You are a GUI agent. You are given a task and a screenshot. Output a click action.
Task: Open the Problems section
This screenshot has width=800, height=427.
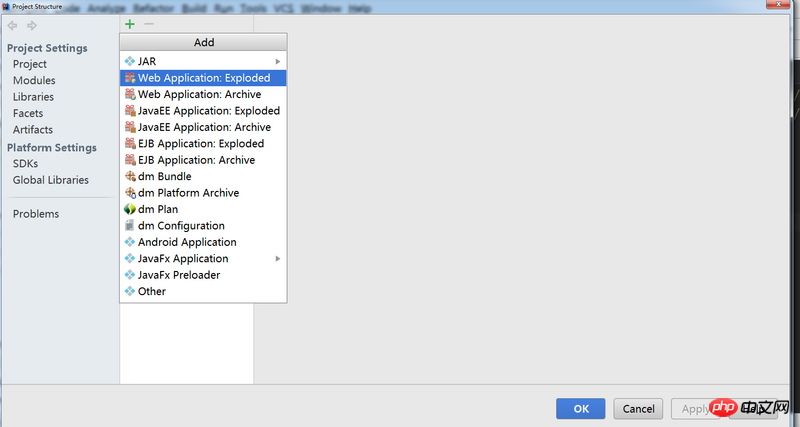coord(36,214)
